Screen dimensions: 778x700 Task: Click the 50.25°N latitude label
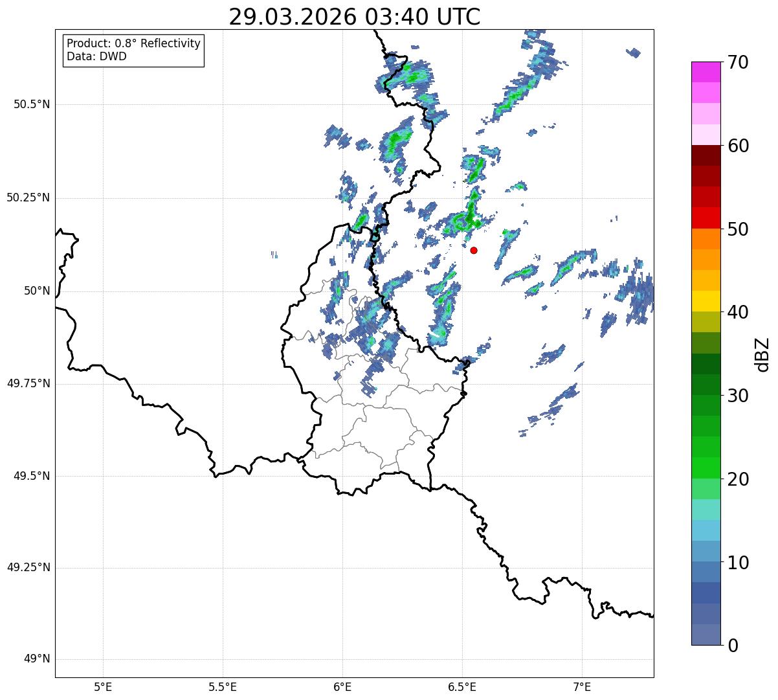click(x=28, y=198)
